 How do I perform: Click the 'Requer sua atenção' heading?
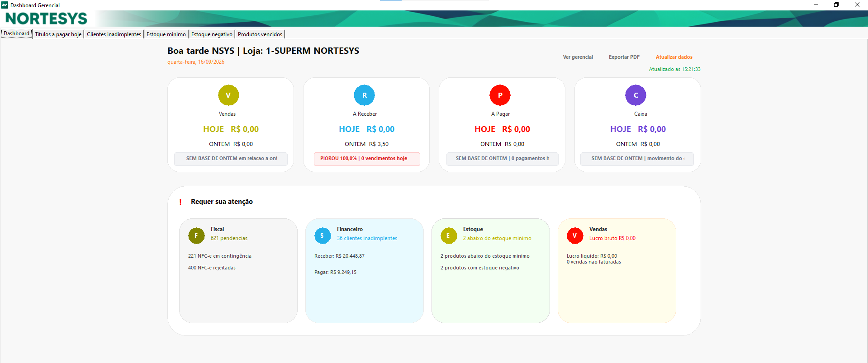pos(222,202)
